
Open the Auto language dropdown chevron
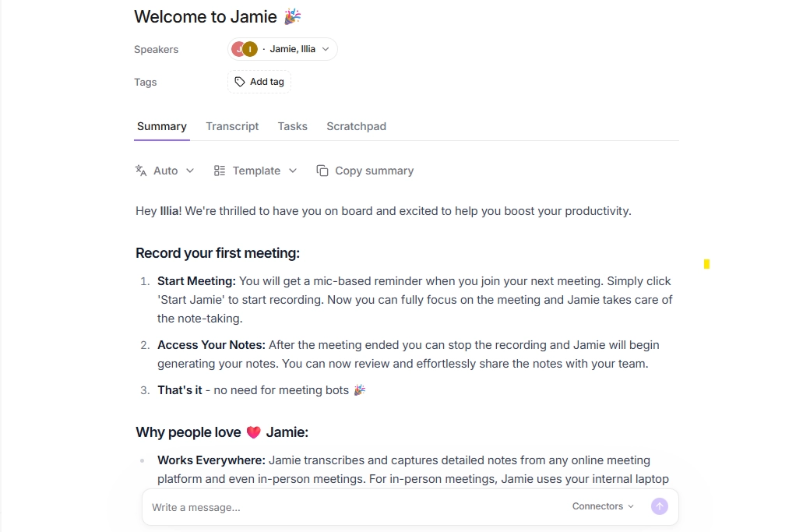(x=190, y=171)
